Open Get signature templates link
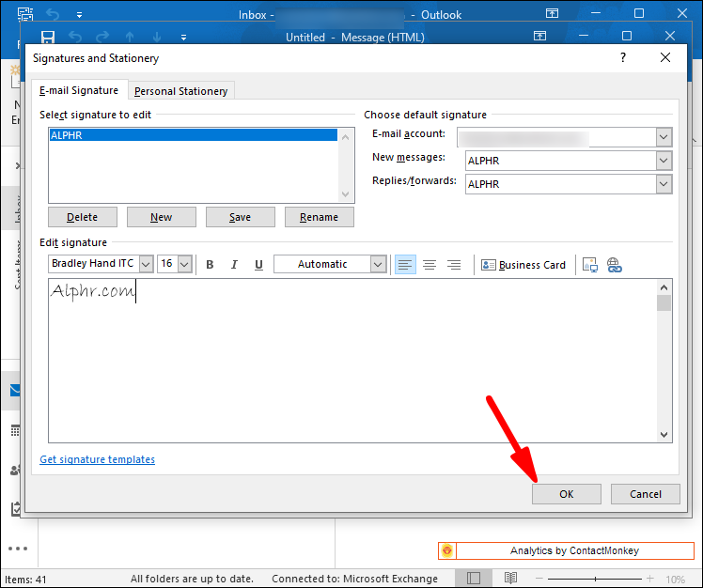This screenshot has width=703, height=588. coord(98,459)
